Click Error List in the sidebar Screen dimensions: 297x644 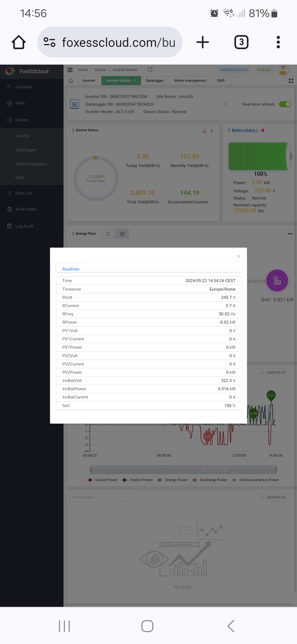tap(24, 193)
